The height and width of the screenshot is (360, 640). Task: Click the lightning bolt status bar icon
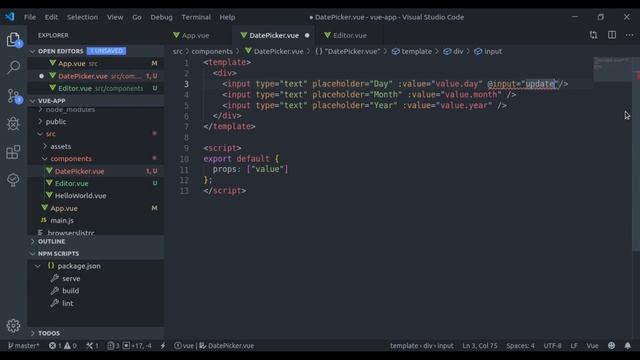tap(163, 346)
